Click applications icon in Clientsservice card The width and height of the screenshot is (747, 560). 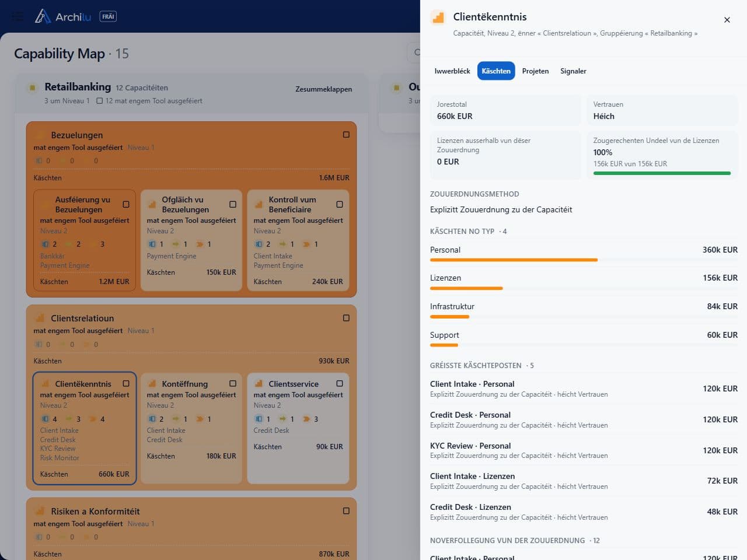click(x=259, y=419)
